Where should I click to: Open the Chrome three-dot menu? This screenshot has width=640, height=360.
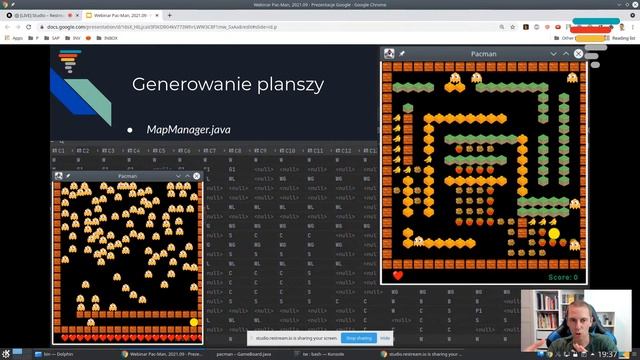click(x=633, y=27)
